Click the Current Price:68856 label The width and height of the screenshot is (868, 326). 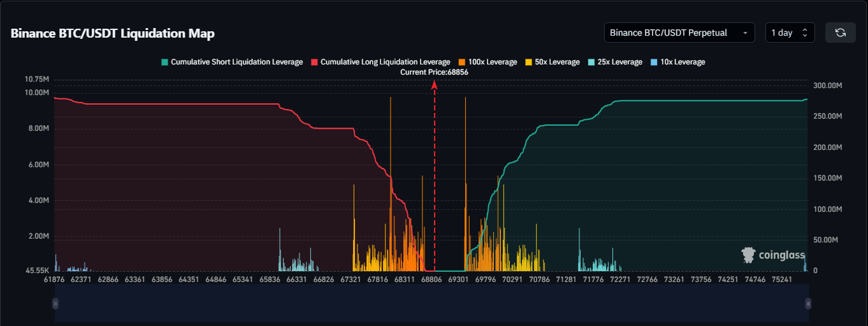[x=434, y=72]
